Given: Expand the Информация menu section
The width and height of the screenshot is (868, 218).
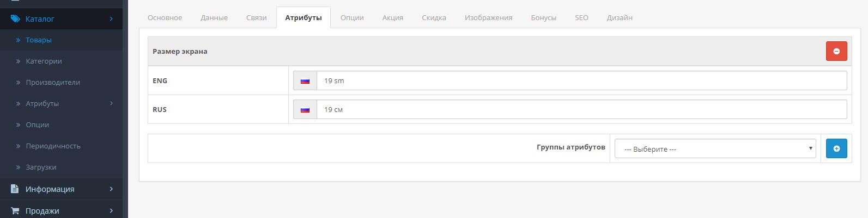Looking at the screenshot, I should [111, 189].
